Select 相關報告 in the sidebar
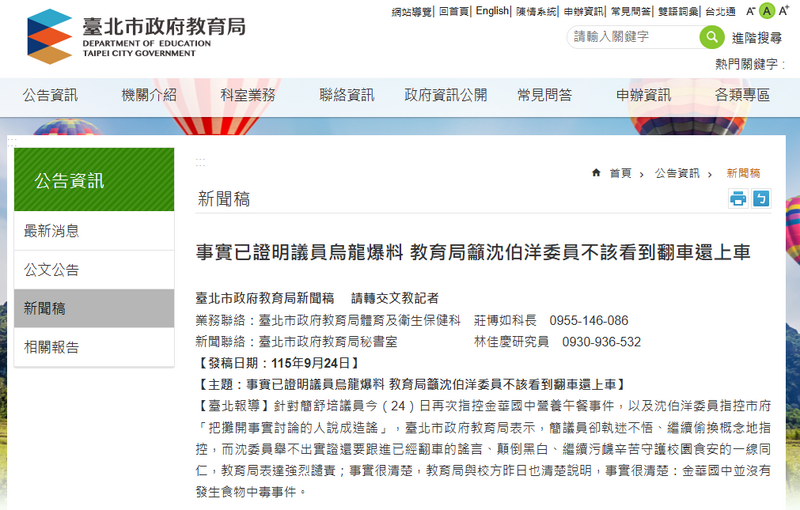The height and width of the screenshot is (510, 800). (x=94, y=347)
